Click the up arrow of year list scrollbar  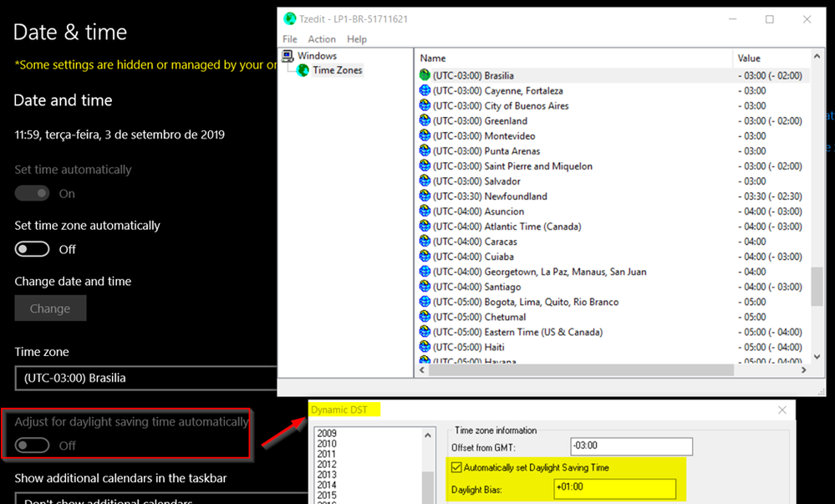click(428, 435)
